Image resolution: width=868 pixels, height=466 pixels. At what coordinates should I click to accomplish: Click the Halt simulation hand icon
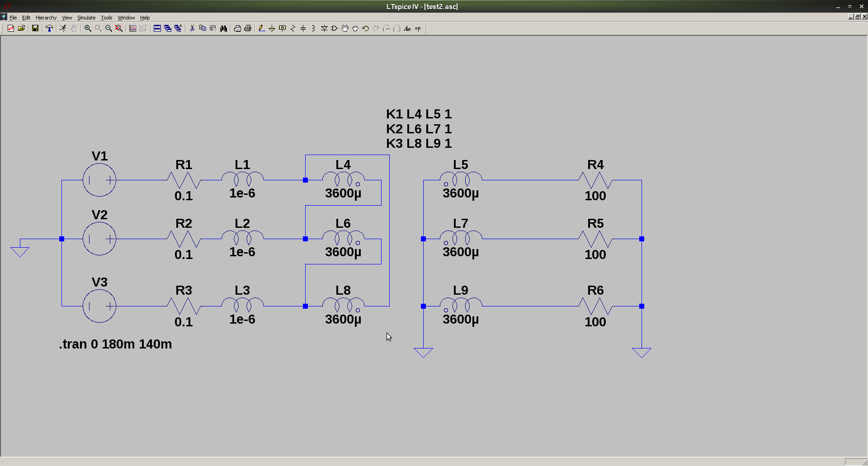[x=74, y=28]
